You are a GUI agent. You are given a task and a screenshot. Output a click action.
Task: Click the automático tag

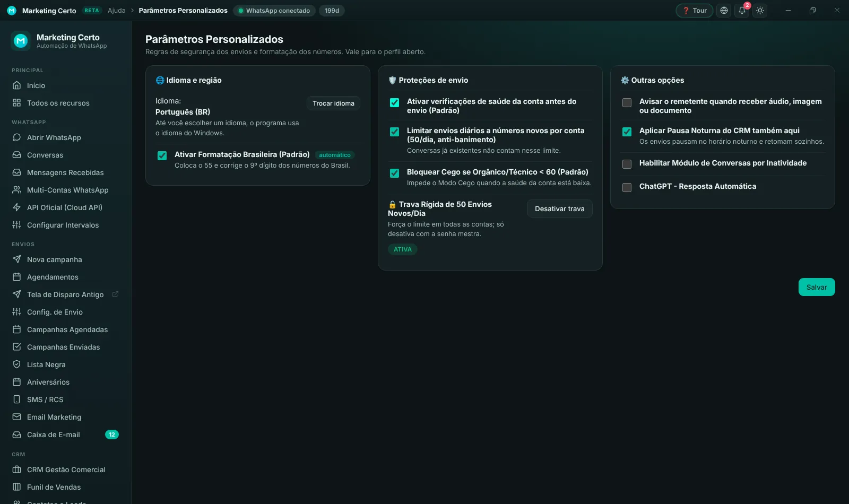(x=335, y=155)
